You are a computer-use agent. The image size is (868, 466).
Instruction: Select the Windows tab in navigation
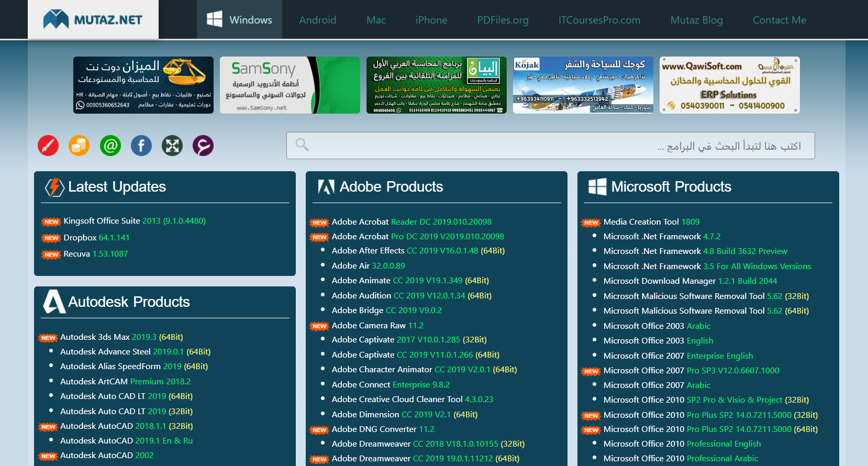[239, 20]
